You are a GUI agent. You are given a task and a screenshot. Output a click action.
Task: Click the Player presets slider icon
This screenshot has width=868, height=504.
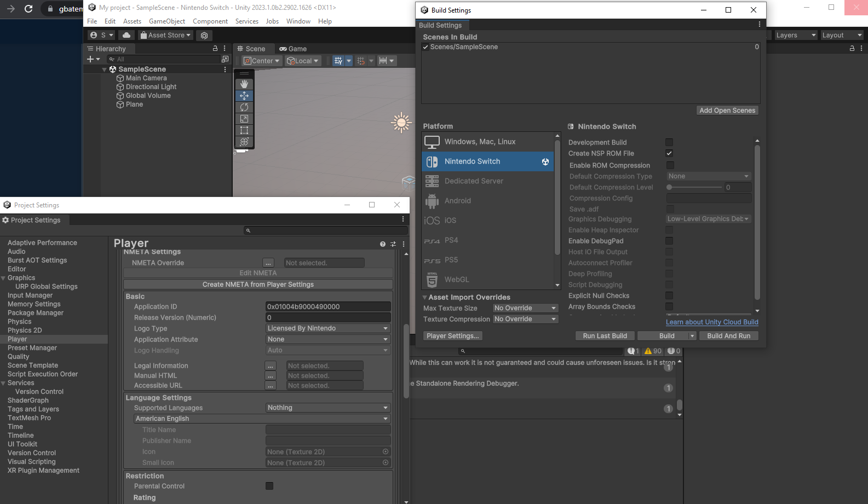point(393,244)
